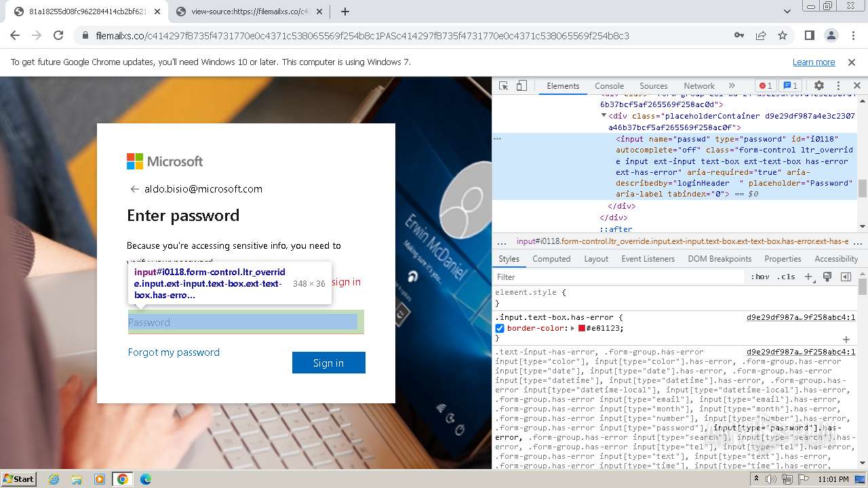Viewport: 868px width, 488px height.
Task: Open Chrome profile avatar
Action: coord(831,36)
